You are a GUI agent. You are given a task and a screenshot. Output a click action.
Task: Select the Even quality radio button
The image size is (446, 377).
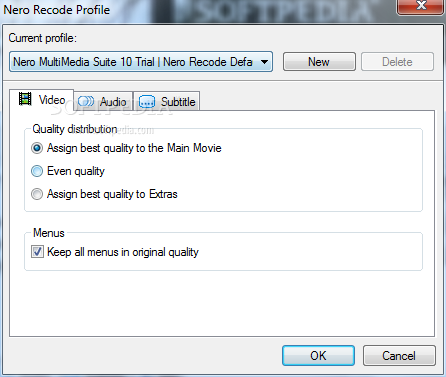pyautogui.click(x=37, y=171)
